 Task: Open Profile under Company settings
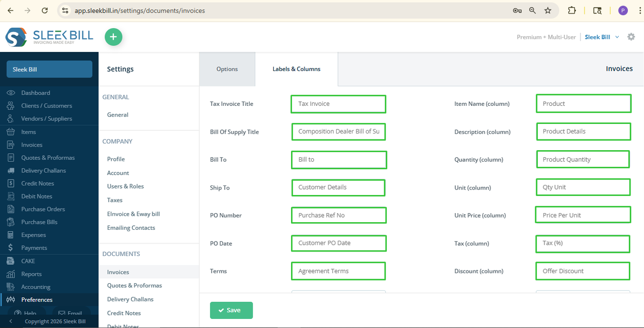(116, 159)
